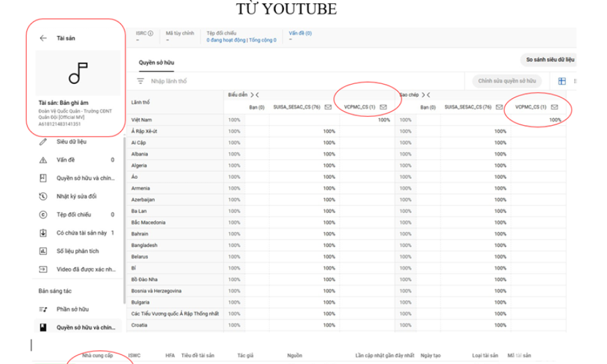607x364 pixels.
Task: Click the icon beside Video đã được xác nh...
Action: [x=43, y=269]
